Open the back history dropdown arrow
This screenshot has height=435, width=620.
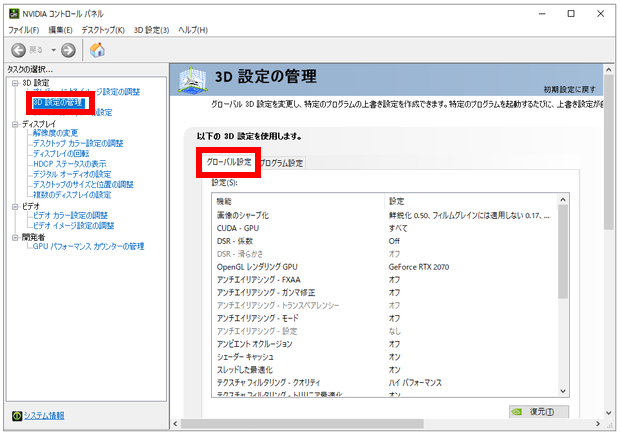(53, 50)
